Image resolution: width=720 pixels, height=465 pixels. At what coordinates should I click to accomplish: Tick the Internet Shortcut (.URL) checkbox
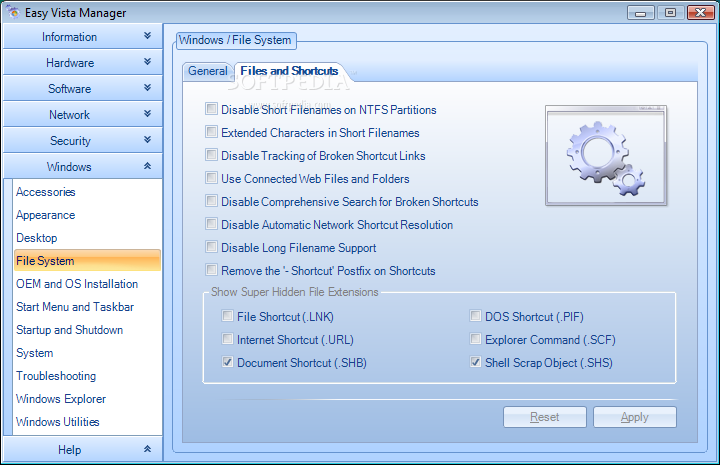pos(227,339)
